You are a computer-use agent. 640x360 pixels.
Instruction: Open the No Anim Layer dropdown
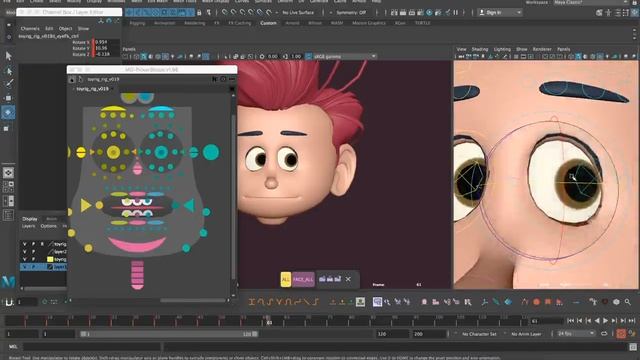click(527, 334)
